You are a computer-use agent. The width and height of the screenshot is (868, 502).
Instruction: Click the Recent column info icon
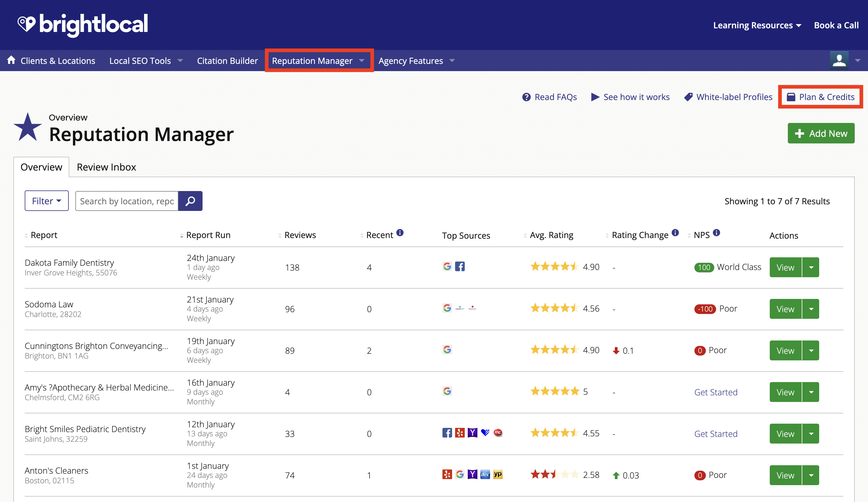400,233
